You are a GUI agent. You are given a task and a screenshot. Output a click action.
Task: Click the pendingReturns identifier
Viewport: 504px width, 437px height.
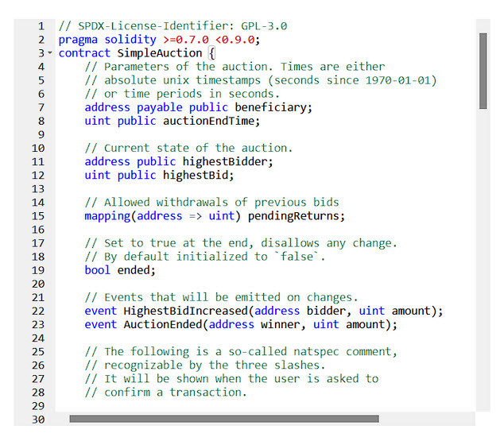coord(298,215)
